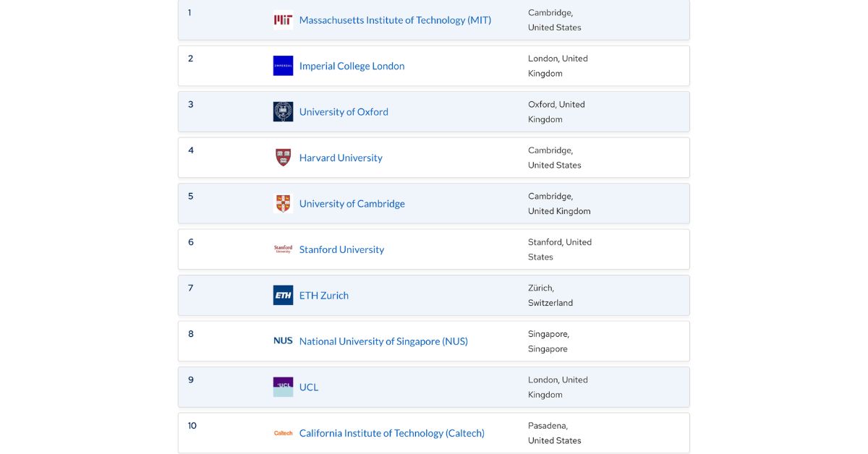Open the Imperial College London link
Image resolution: width=868 pixels, height=454 pixels.
(x=352, y=66)
